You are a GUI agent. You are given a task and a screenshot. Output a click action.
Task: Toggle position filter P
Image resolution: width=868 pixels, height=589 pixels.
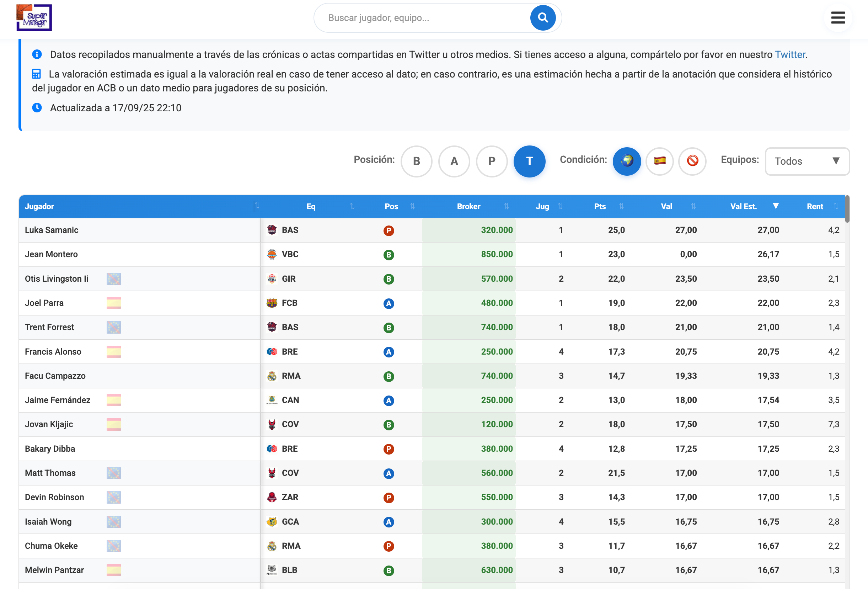[x=492, y=161]
